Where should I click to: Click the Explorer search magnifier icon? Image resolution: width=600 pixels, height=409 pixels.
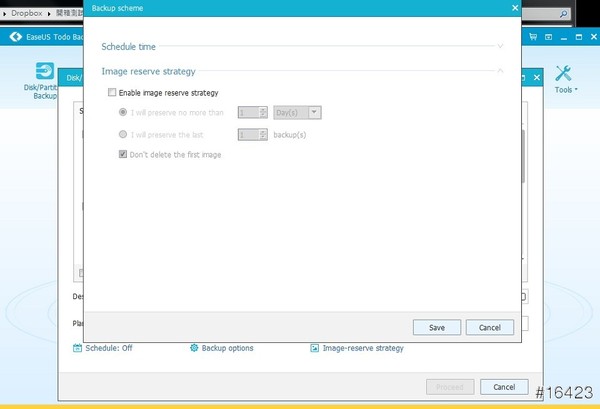tap(564, 14)
